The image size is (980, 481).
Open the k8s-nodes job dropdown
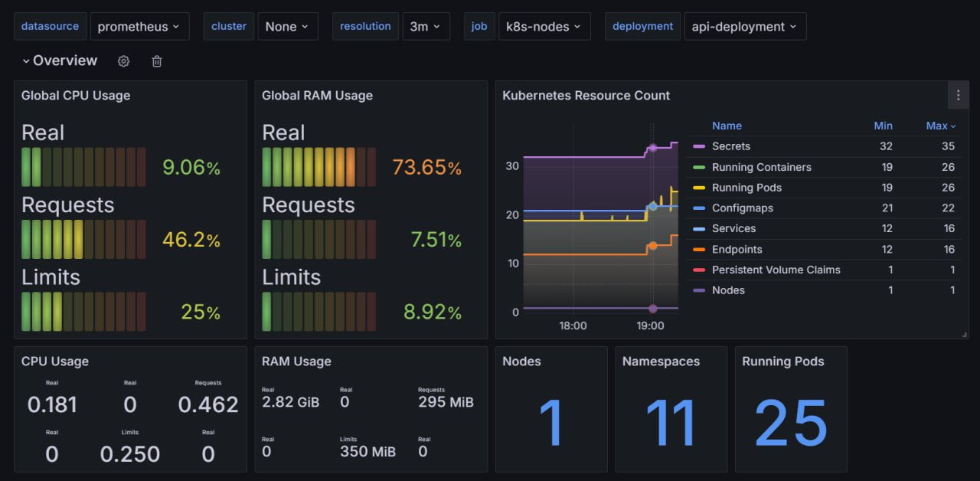coord(544,26)
